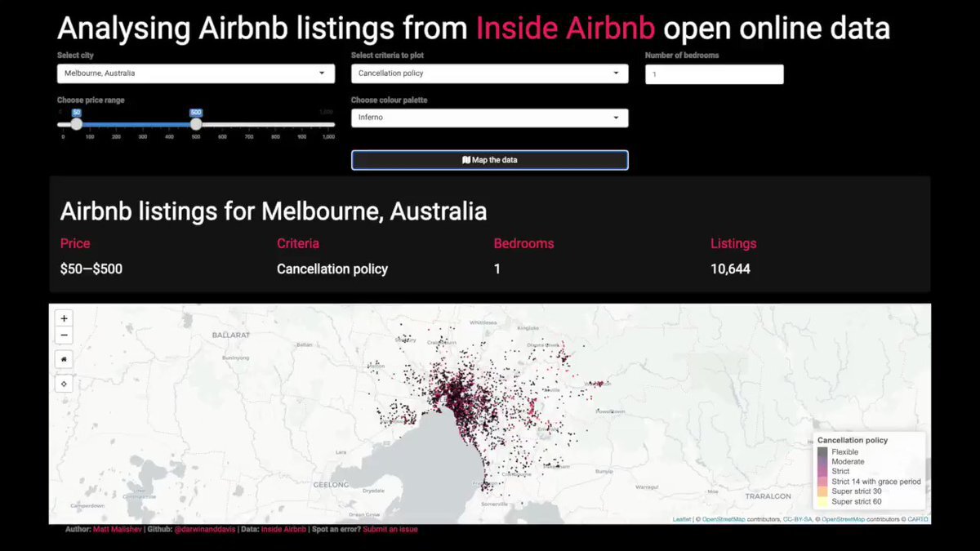The height and width of the screenshot is (551, 980).
Task: Visit the @darwinanddavis Github link
Action: point(204,529)
